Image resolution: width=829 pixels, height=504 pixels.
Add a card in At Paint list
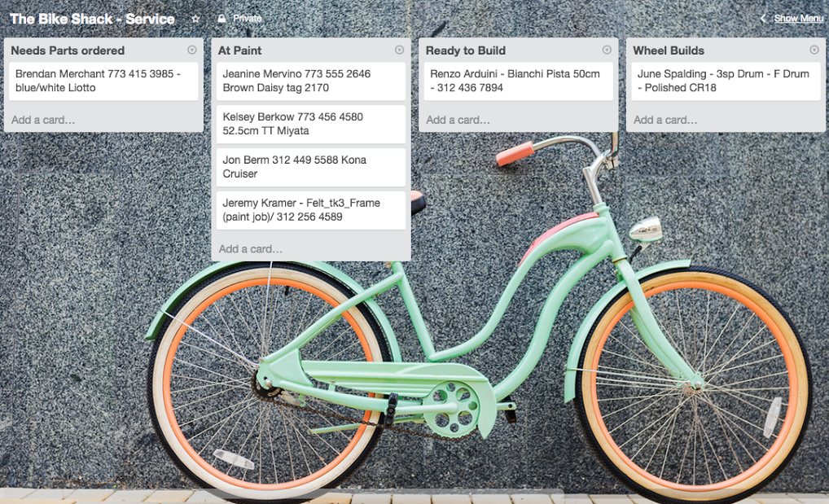click(250, 249)
